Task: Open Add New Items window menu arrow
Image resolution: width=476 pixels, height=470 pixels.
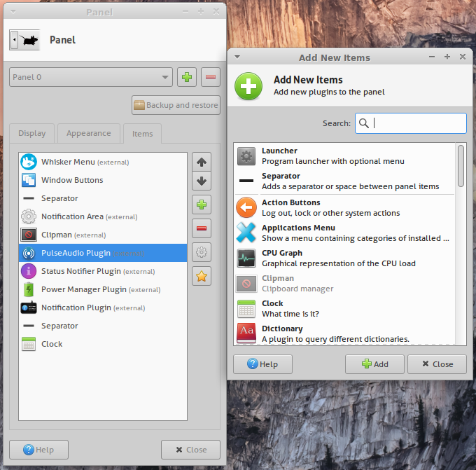Action: [237, 57]
